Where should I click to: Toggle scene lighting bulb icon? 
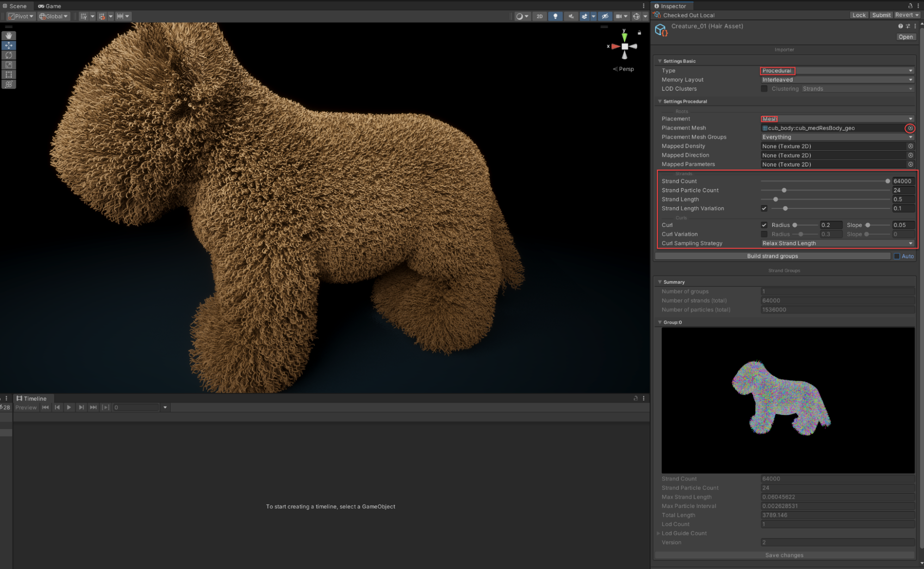pos(555,16)
